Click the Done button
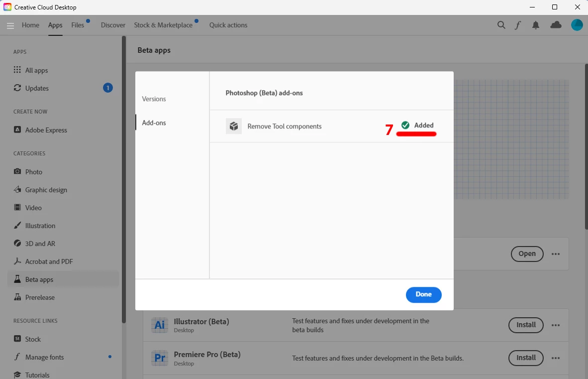The height and width of the screenshot is (379, 588). (423, 294)
